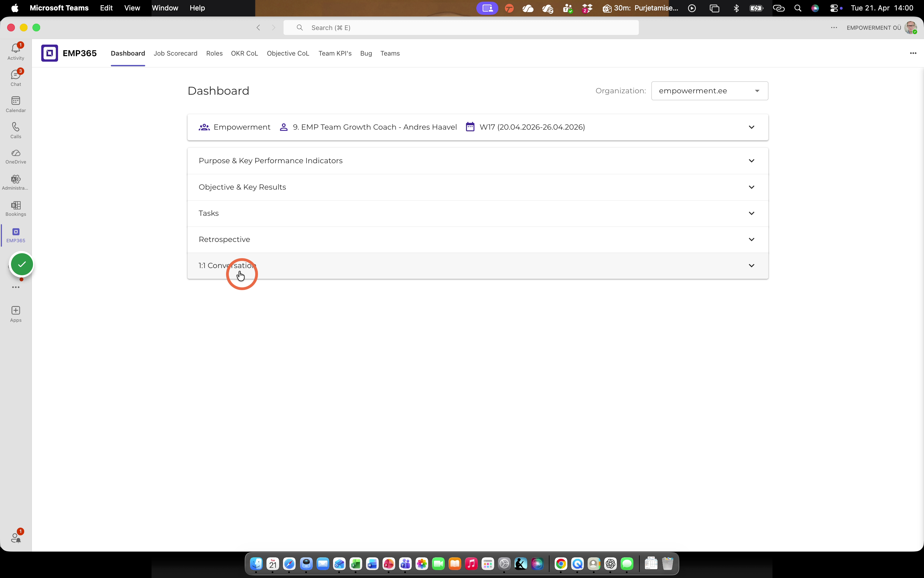Open the OKR CoL tab
The width and height of the screenshot is (924, 578).
click(x=244, y=53)
